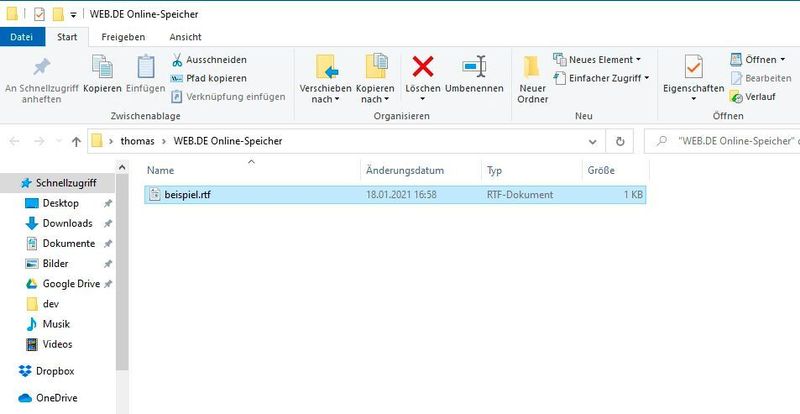Rename file with Umbenennen
Viewport: 800px width, 414px height.
474,74
